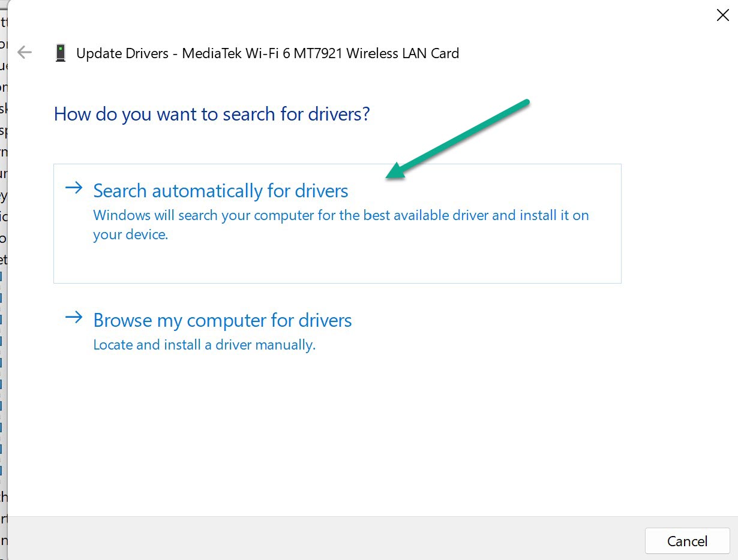Choose Search automatically for drivers
This screenshot has height=560, width=738.
pos(337,223)
